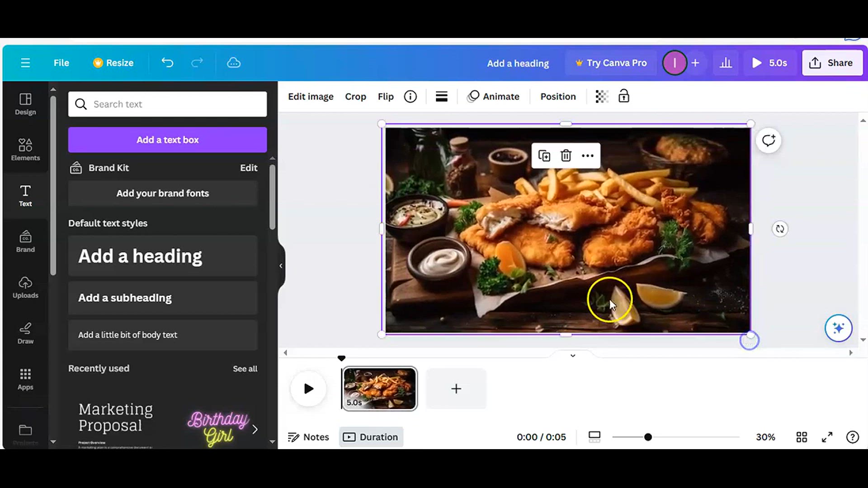Click the timeline playhead marker
This screenshot has height=488, width=868.
341,358
